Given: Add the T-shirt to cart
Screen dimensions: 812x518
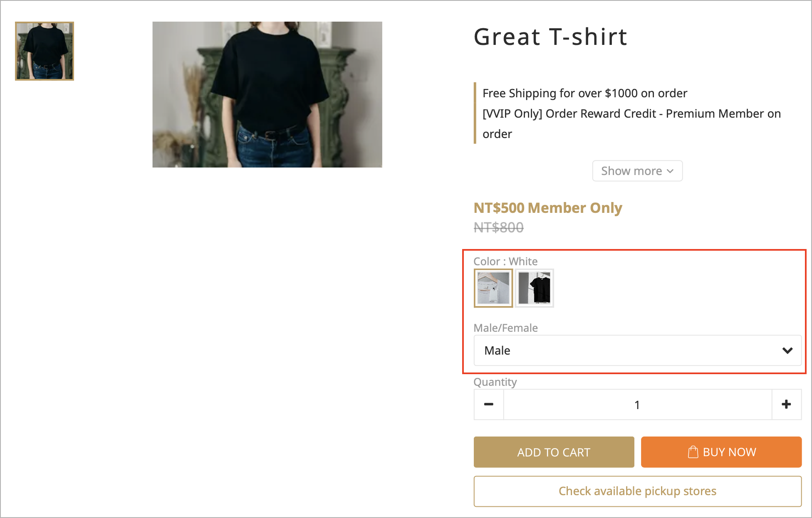Looking at the screenshot, I should point(554,452).
